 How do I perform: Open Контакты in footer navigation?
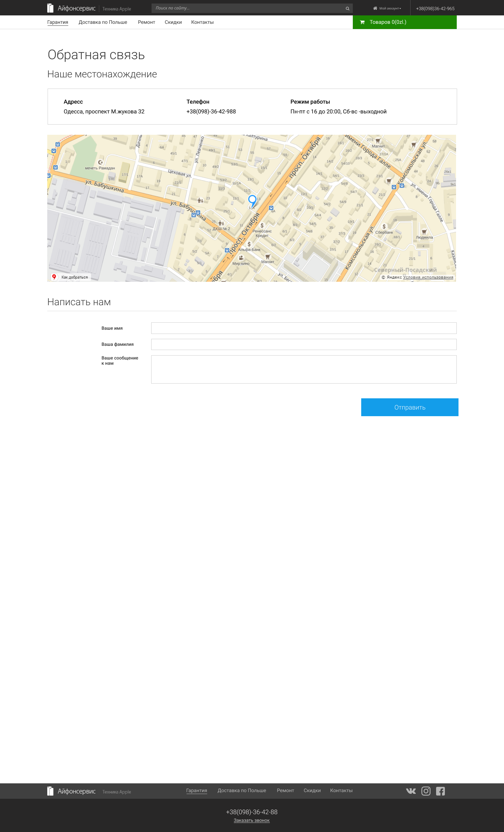pyautogui.click(x=341, y=790)
